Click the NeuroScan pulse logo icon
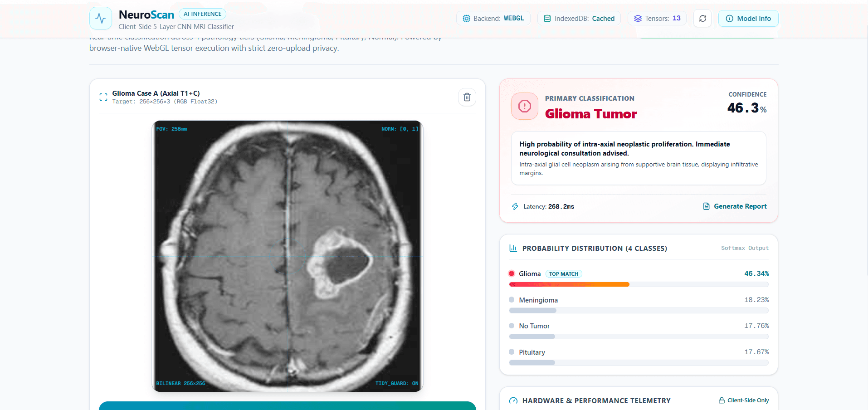Viewport: 868px width, 410px height. [x=101, y=19]
